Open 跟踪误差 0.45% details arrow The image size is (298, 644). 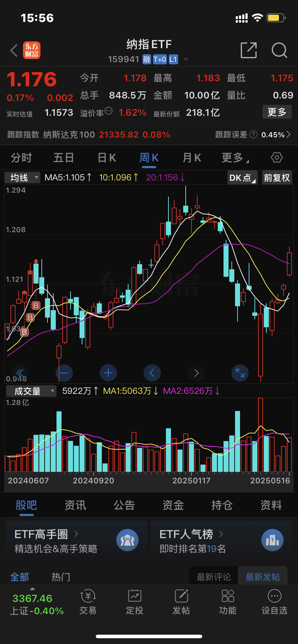point(288,134)
